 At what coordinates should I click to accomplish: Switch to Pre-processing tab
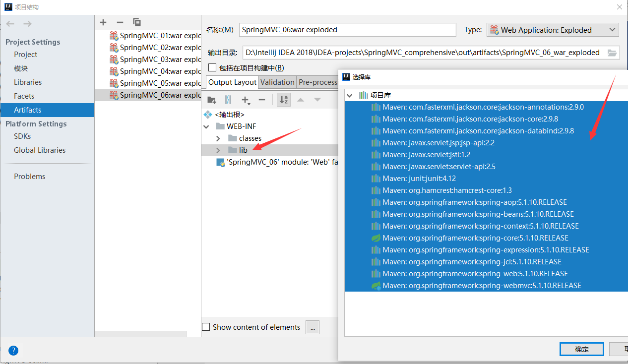(318, 82)
